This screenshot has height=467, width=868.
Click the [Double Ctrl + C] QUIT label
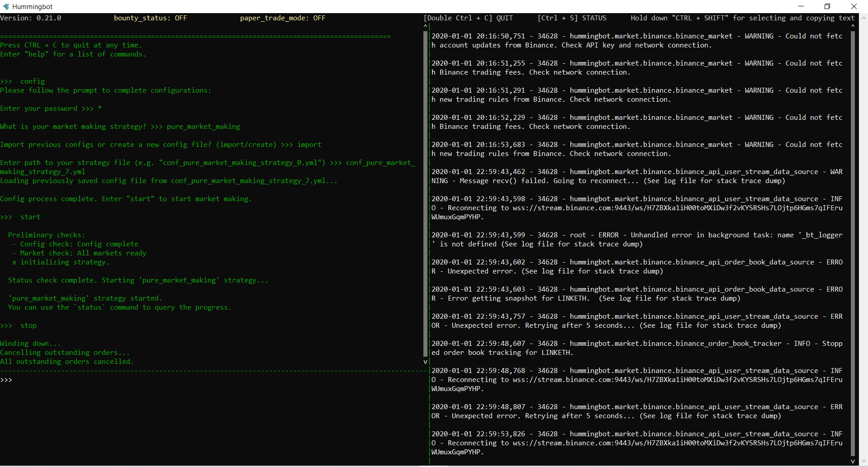point(468,18)
